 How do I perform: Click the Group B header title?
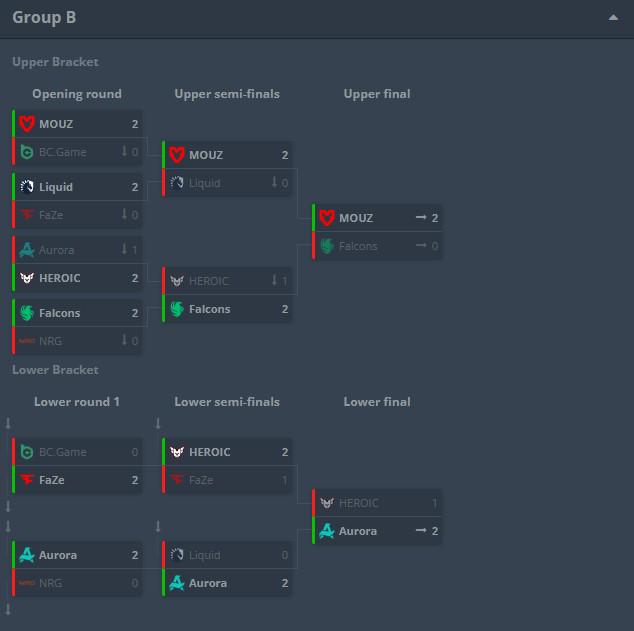coord(44,17)
